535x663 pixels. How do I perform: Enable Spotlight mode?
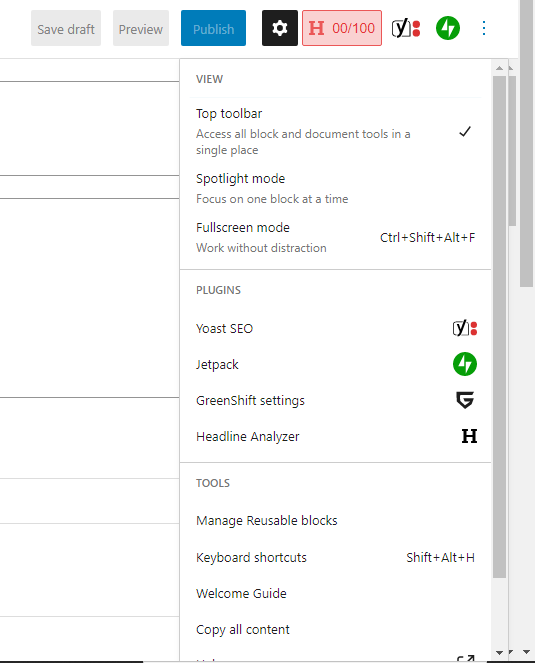[x=336, y=188]
